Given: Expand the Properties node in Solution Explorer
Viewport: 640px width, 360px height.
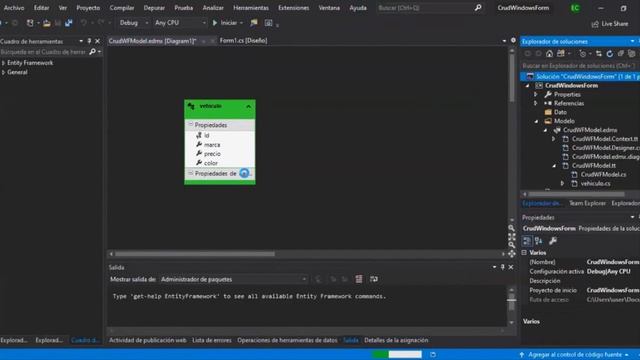Looking at the screenshot, I should coord(536,94).
